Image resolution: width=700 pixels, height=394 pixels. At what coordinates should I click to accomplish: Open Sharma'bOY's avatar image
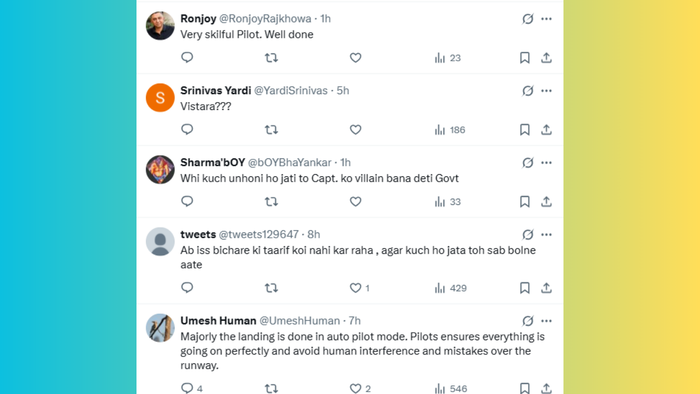160,170
